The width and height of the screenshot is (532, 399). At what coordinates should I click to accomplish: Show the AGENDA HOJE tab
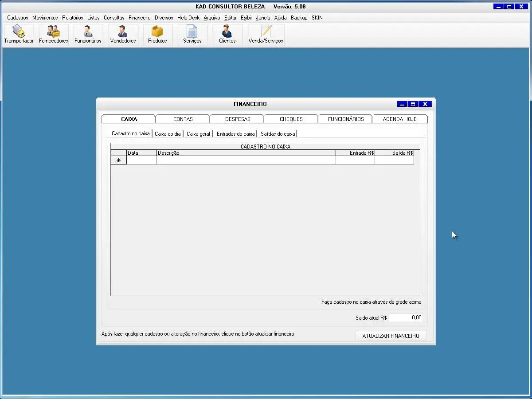point(399,119)
